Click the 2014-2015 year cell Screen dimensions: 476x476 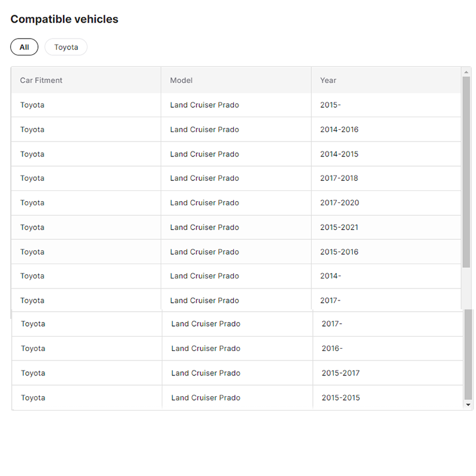coord(339,154)
